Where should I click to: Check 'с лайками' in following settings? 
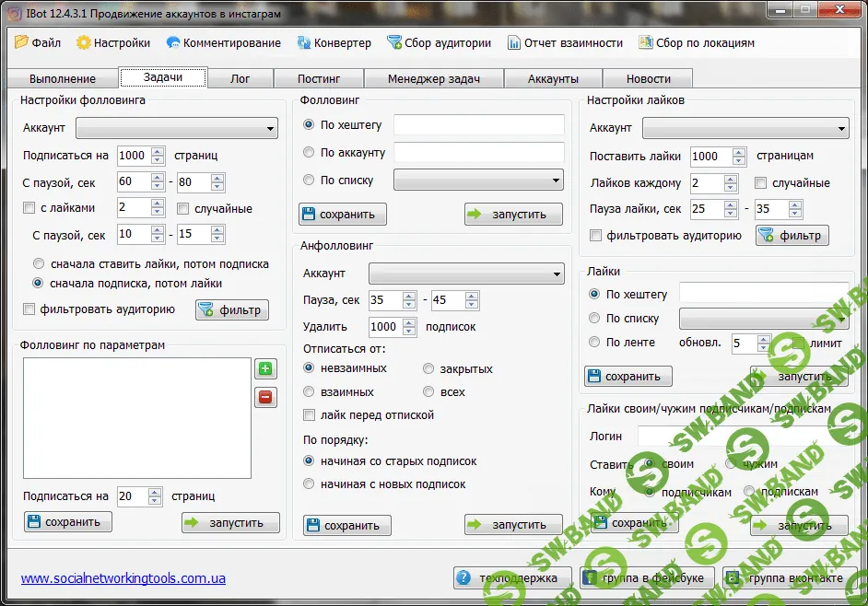29,208
